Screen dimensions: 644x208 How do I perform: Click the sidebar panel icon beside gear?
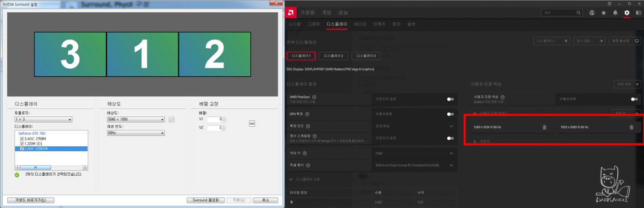639,13
